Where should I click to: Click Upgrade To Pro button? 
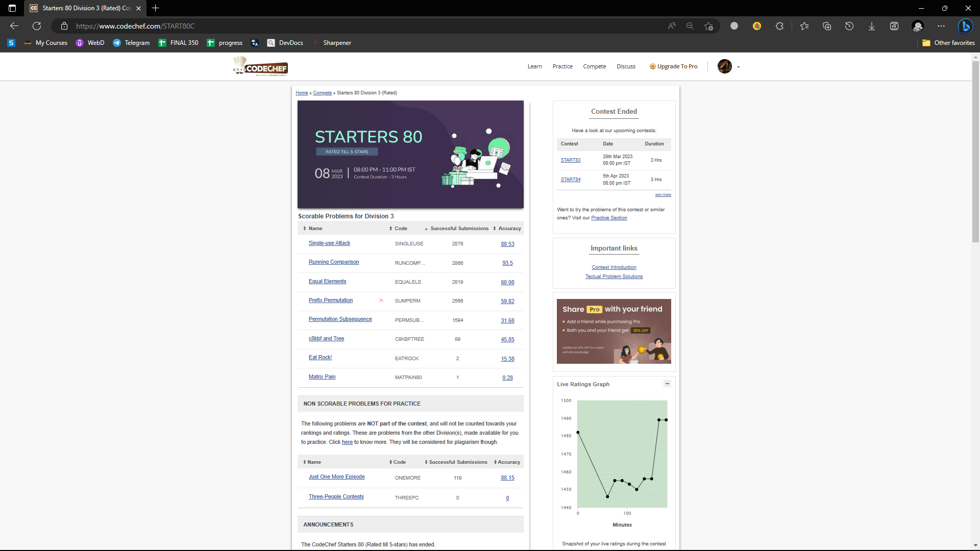point(673,67)
